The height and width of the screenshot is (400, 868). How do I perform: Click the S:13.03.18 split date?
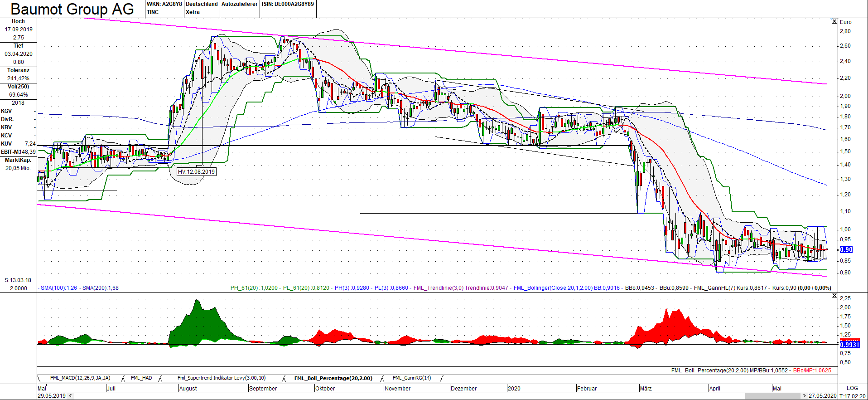18,280
